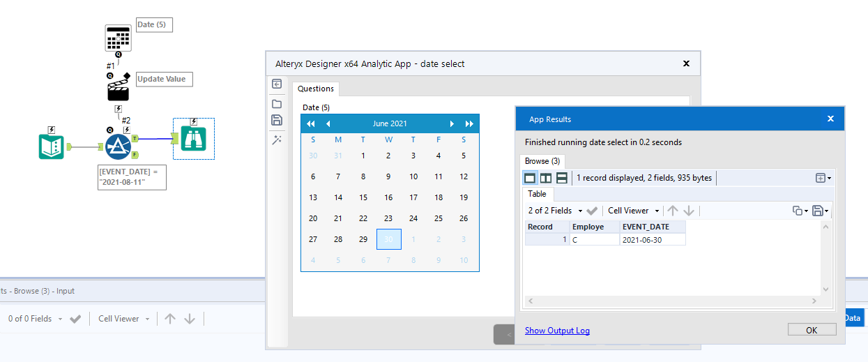Select the Browse (3) tab

click(x=542, y=161)
